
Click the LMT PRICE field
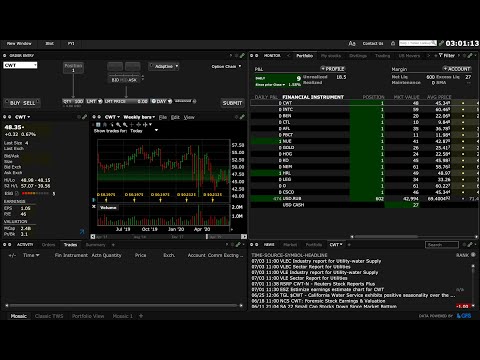pos(126,101)
